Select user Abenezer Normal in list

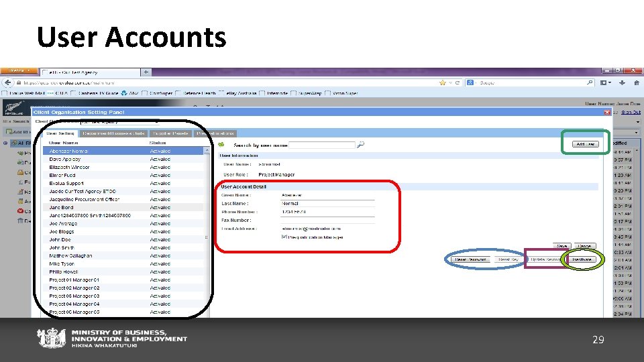point(123,151)
